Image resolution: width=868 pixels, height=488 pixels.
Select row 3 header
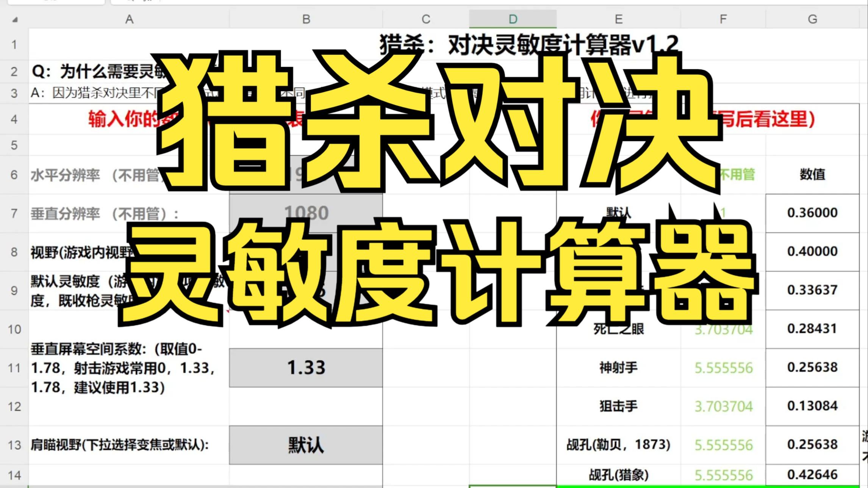[x=14, y=93]
